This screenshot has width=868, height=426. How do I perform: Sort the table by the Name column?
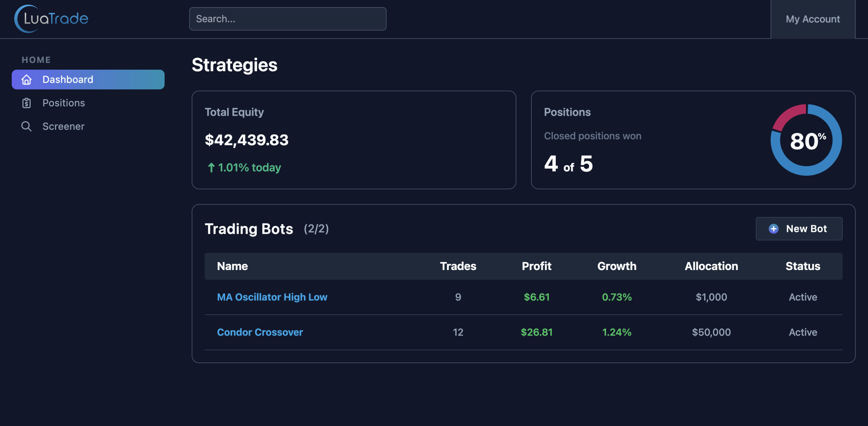tap(232, 266)
